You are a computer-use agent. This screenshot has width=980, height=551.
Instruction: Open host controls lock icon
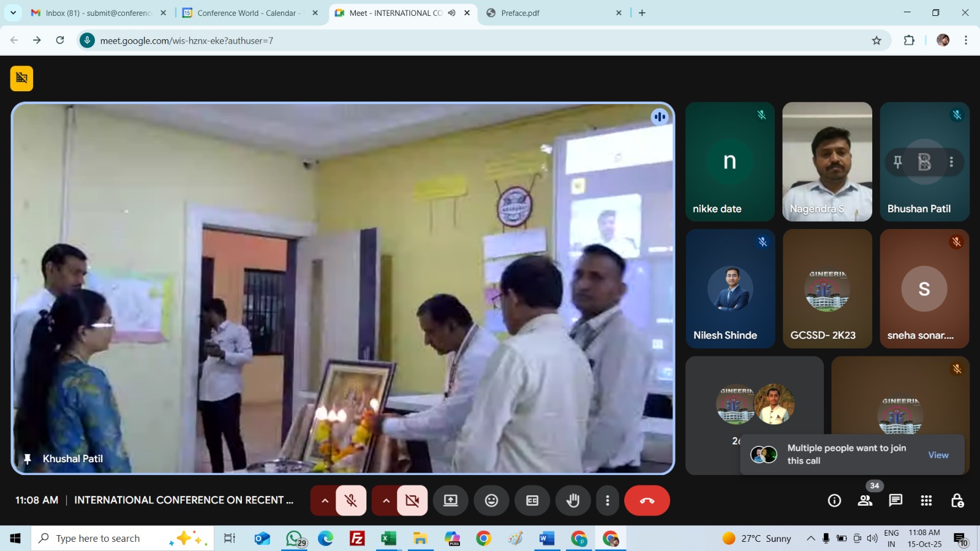tap(957, 501)
